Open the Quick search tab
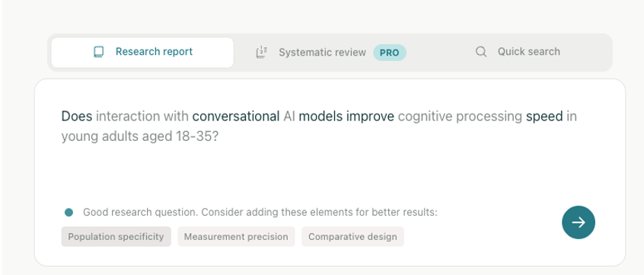This screenshot has height=275, width=644. (x=518, y=52)
